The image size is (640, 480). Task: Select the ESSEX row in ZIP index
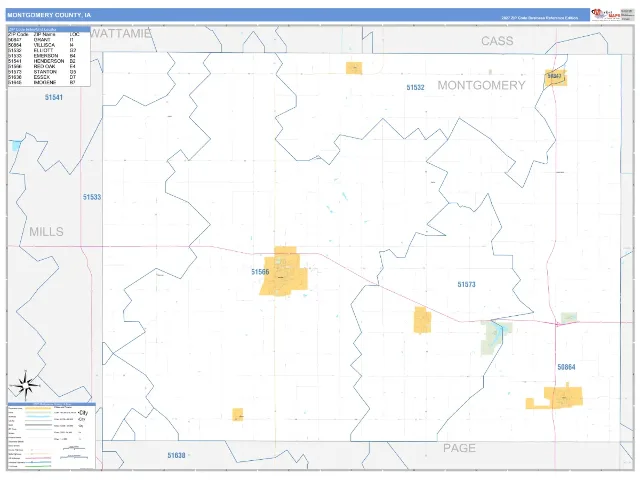point(42,77)
